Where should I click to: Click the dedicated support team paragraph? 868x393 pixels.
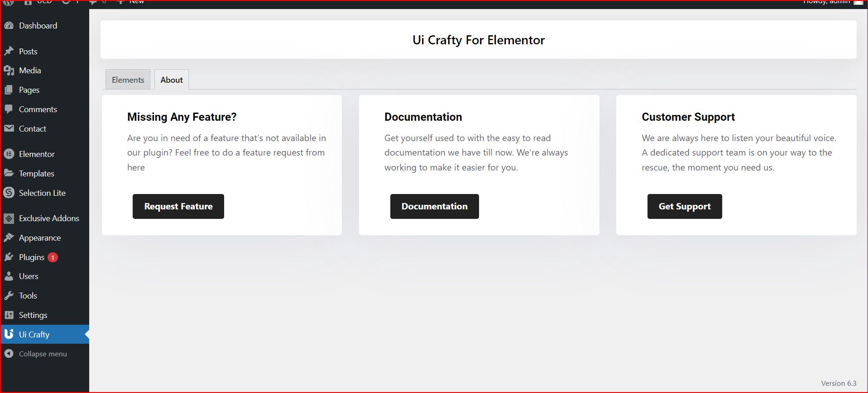(739, 152)
